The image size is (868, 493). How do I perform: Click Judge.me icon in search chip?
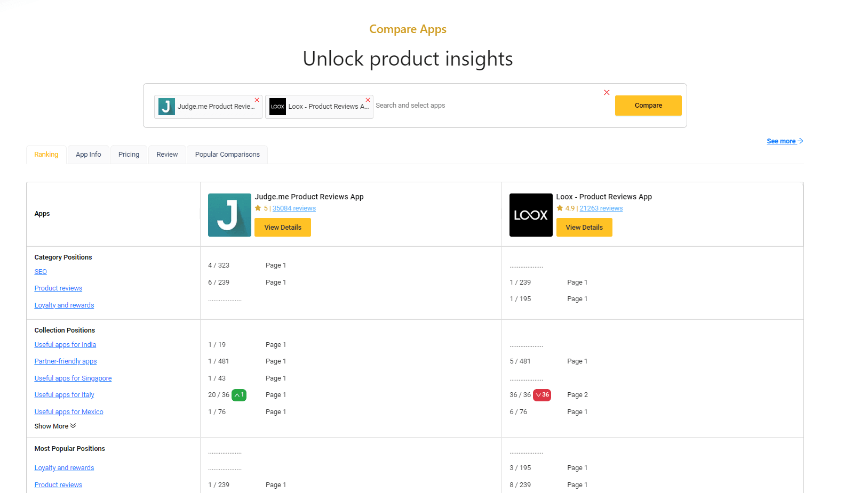point(166,107)
